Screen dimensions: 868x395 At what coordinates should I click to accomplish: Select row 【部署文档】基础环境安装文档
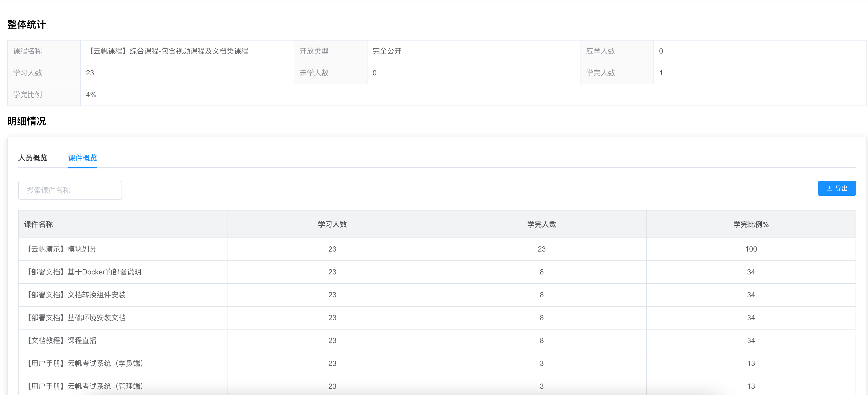coord(437,318)
